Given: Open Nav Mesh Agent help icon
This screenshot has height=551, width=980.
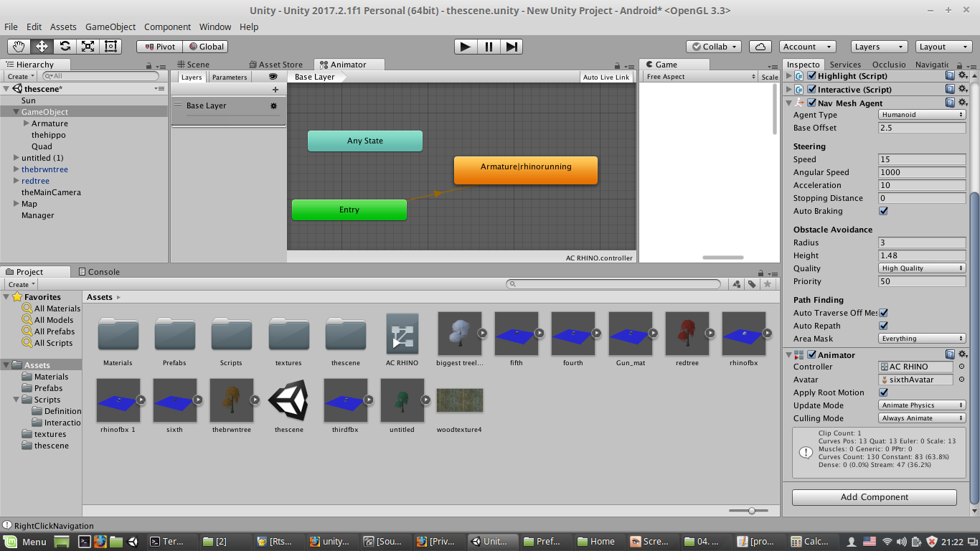Looking at the screenshot, I should (x=950, y=103).
